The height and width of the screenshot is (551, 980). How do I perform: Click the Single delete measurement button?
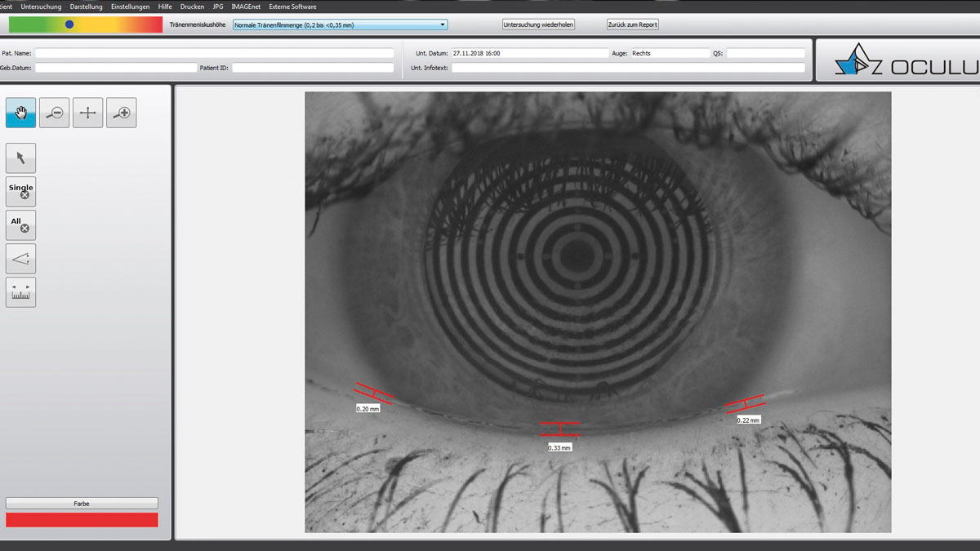pyautogui.click(x=21, y=191)
